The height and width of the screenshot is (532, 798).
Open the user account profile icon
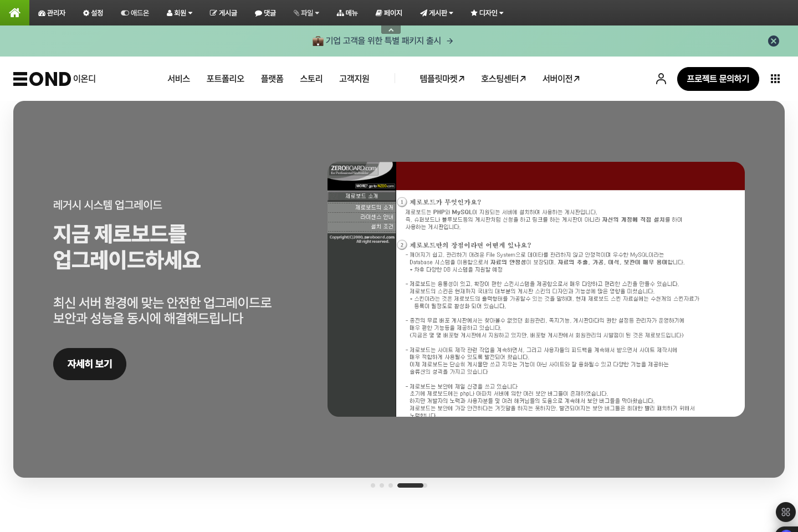(661, 79)
